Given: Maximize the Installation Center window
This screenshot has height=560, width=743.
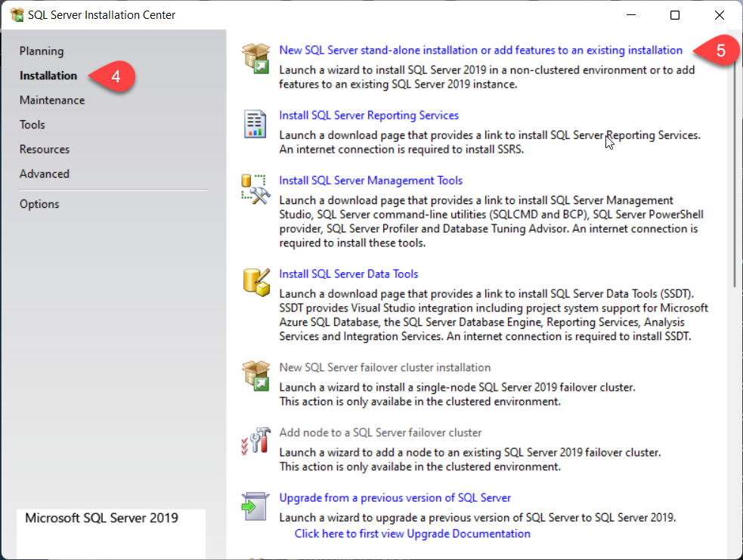Looking at the screenshot, I should click(675, 15).
